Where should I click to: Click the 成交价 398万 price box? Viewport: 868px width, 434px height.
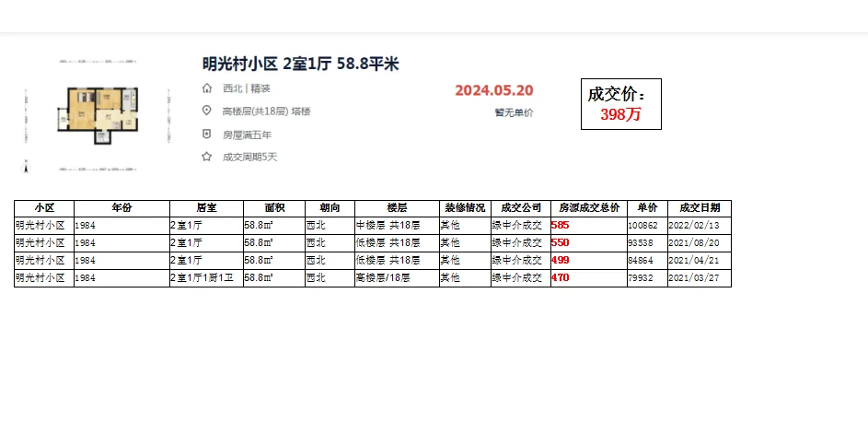click(x=621, y=104)
